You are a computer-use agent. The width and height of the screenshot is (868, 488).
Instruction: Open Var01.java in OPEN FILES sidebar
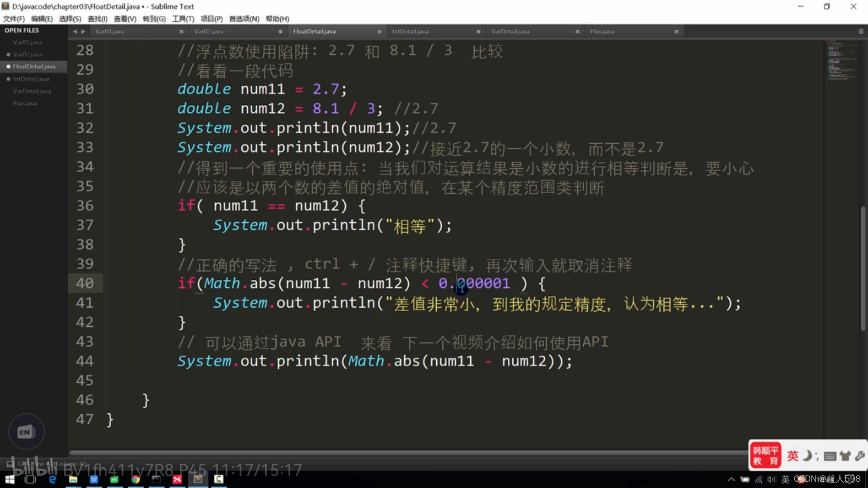[x=28, y=42]
